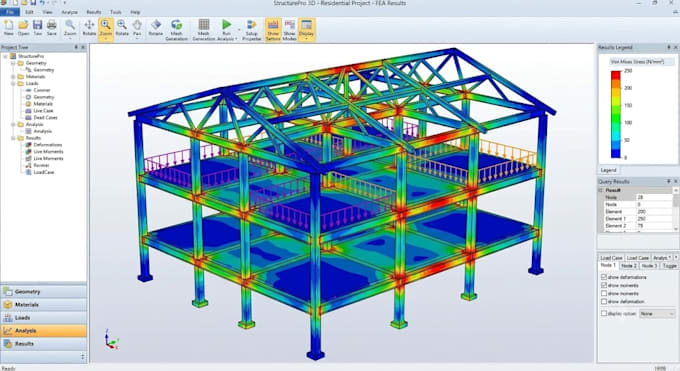Open the View menu
680x371 pixels.
pos(47,12)
